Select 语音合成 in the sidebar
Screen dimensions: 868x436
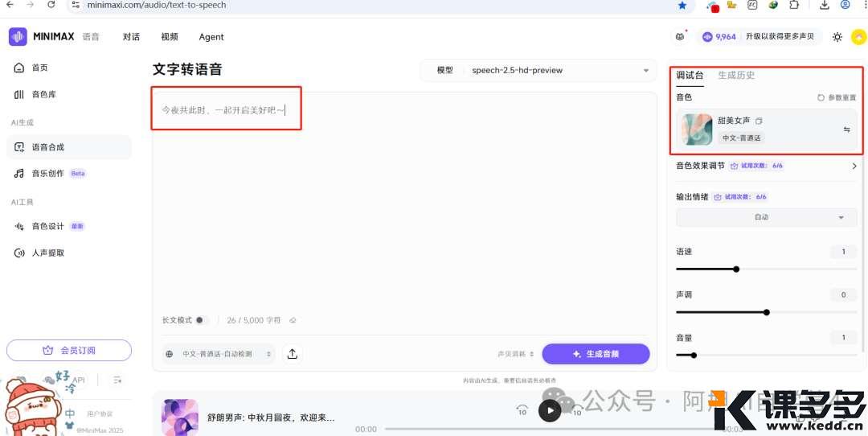pos(69,147)
